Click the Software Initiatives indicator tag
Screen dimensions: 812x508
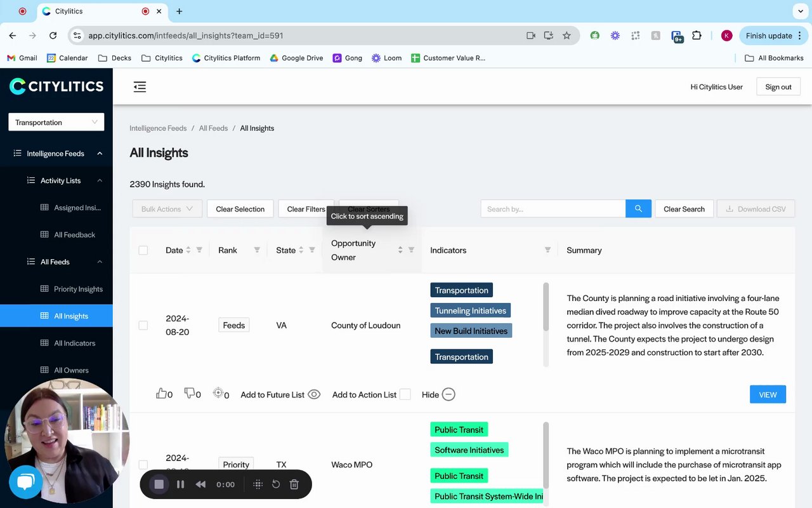469,450
